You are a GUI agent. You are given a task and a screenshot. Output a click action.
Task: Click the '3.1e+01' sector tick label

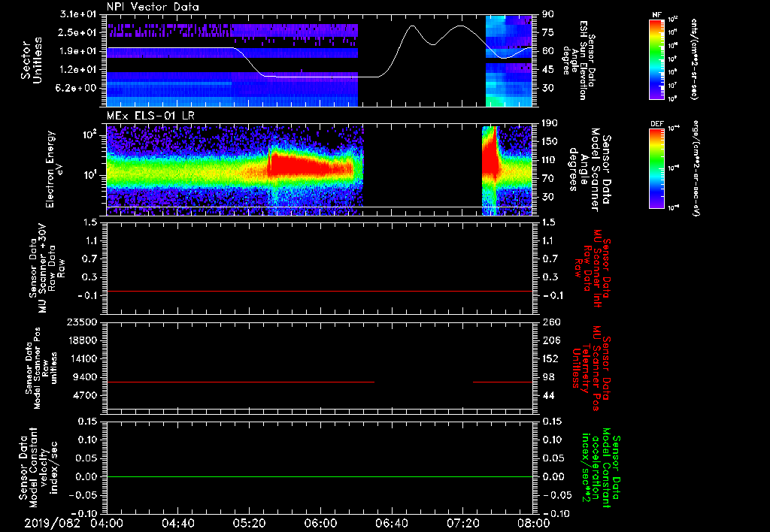[x=77, y=14]
